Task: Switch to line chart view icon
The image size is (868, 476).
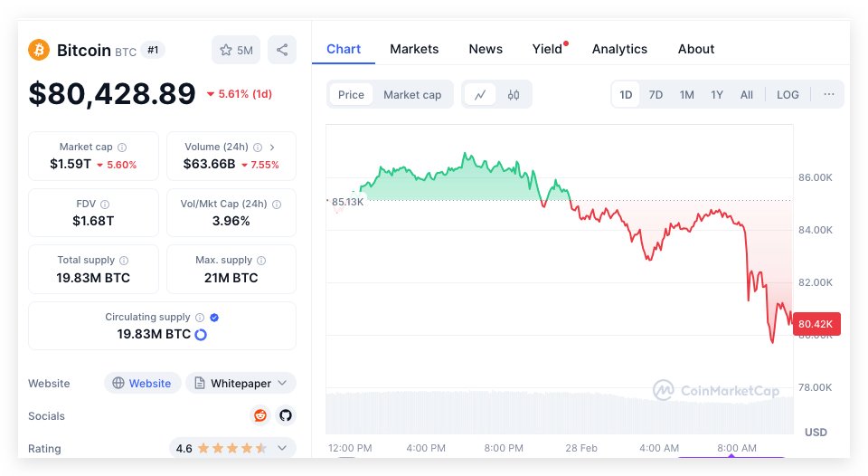Action: point(480,94)
